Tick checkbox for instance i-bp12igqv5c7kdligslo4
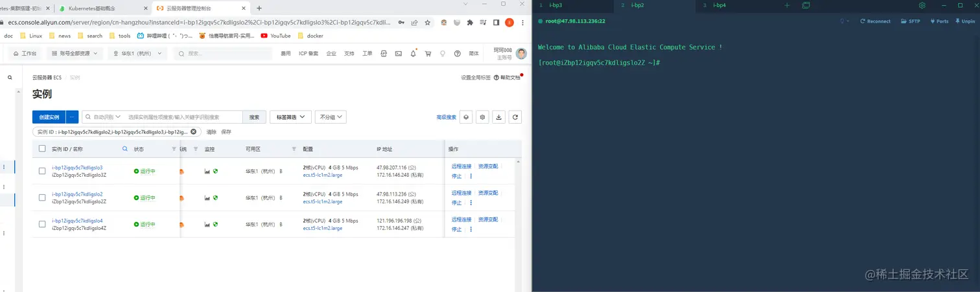Viewport: 980px width, 292px height. pos(42,225)
